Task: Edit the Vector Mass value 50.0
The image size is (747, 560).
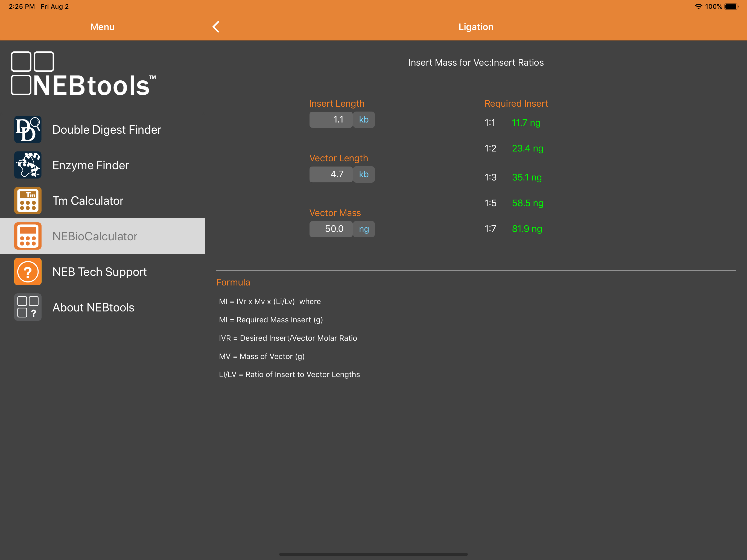Action: pos(331,229)
